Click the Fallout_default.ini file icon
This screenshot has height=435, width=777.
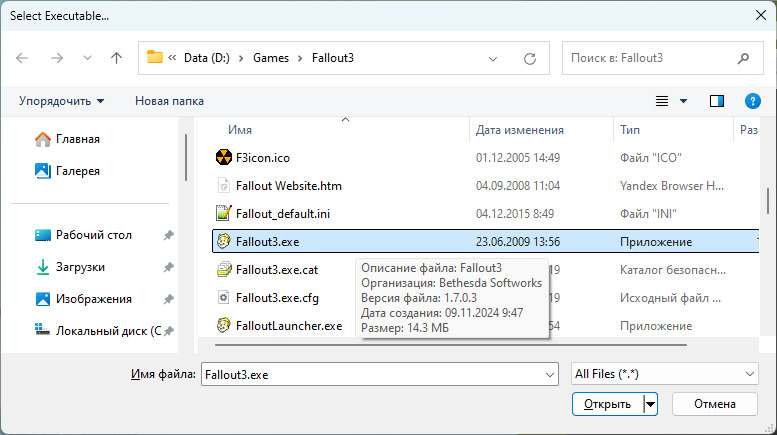coord(224,213)
